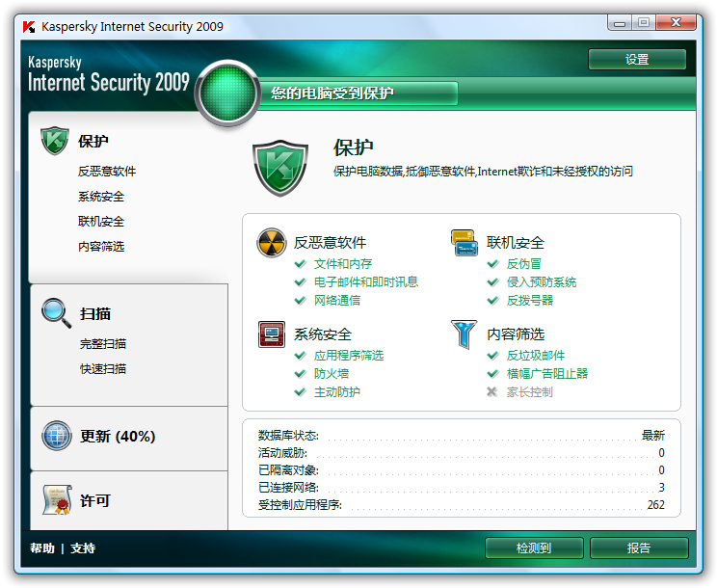Click the 联机安全 heading in main panel
The height and width of the screenshot is (588, 717).
[516, 243]
